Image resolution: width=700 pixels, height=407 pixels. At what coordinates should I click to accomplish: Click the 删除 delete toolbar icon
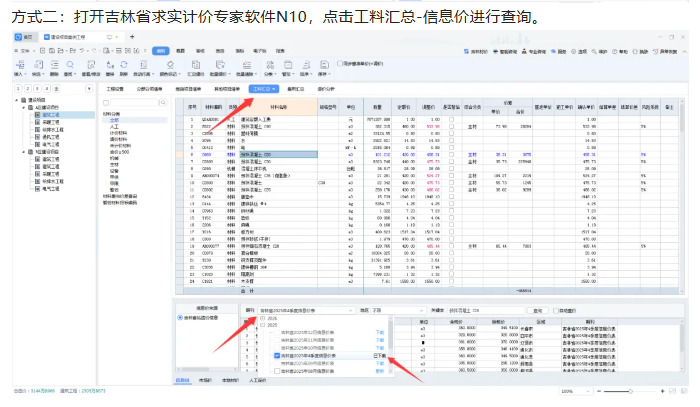point(54,65)
